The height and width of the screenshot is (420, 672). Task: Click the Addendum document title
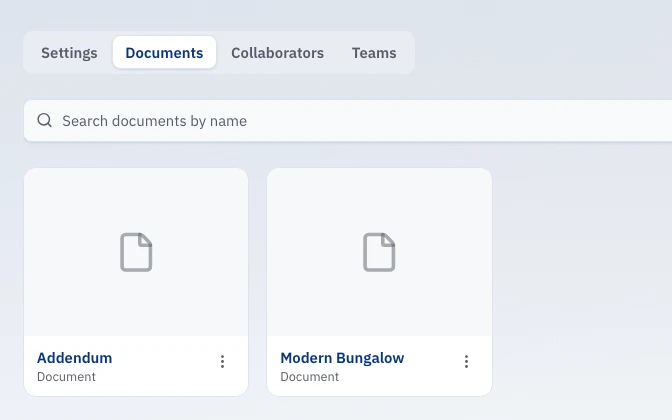coord(75,358)
